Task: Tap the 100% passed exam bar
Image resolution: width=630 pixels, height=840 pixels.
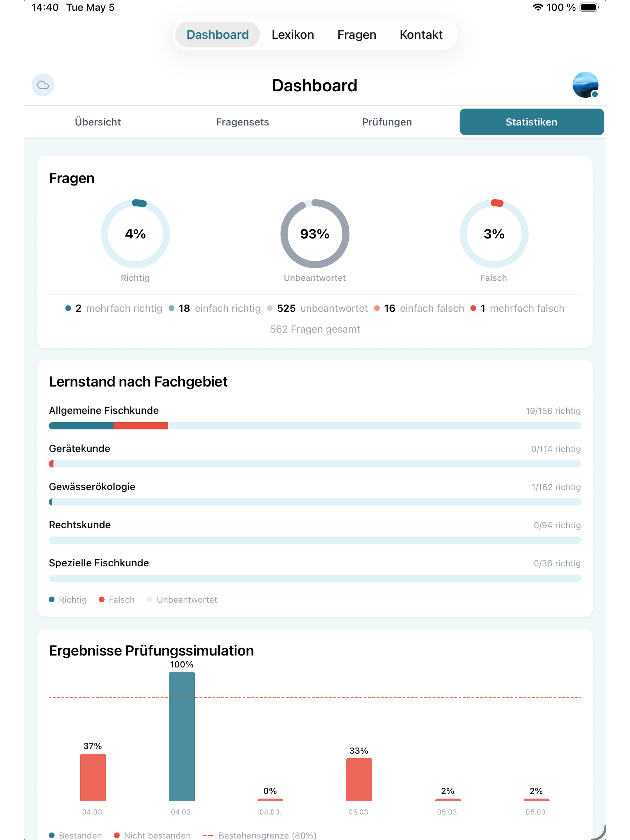Action: pos(181,736)
